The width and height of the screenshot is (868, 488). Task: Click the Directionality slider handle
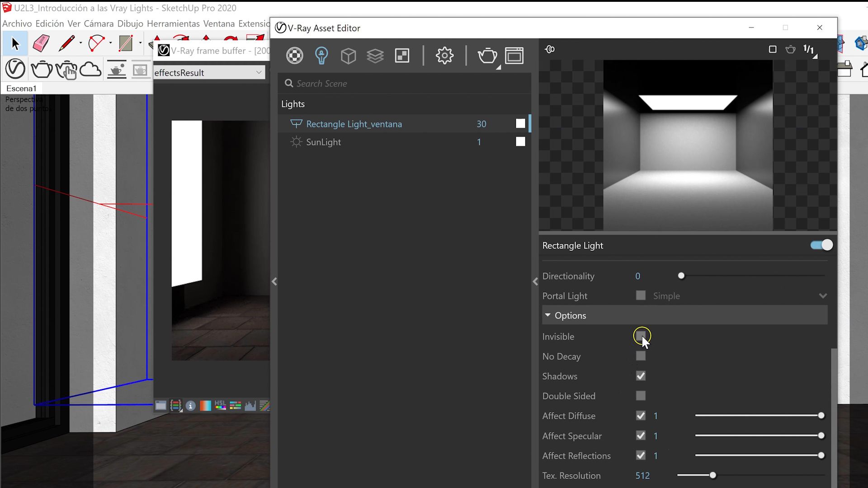(x=682, y=275)
